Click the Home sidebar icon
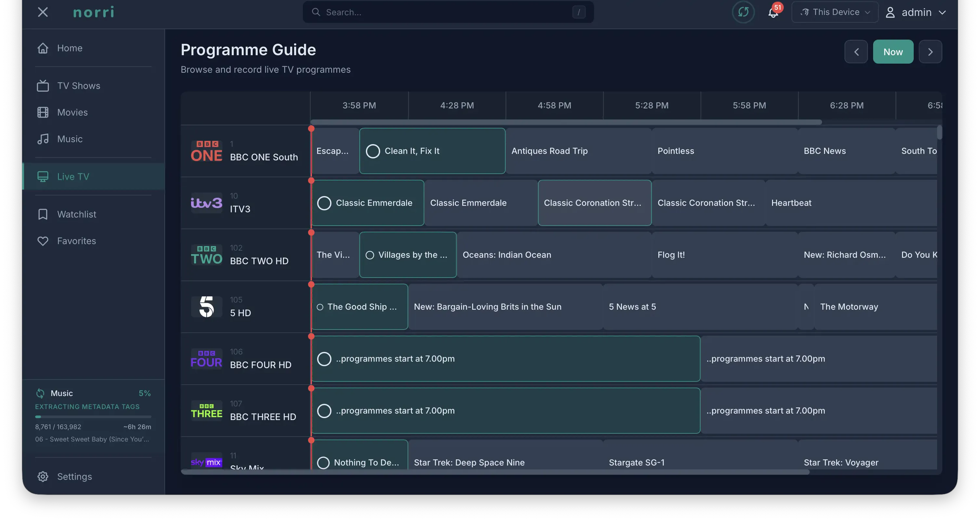Viewport: 980px width, 522px height. pos(43,48)
